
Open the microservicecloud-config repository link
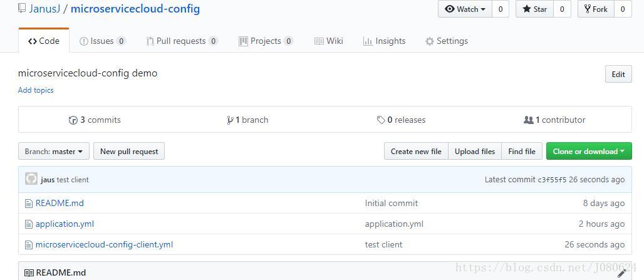pyautogui.click(x=135, y=9)
